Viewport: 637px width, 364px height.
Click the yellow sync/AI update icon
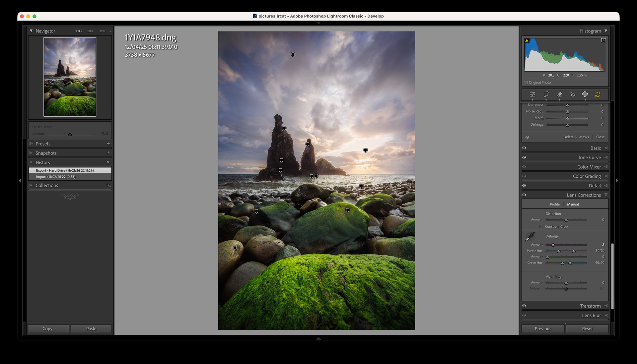tap(598, 94)
